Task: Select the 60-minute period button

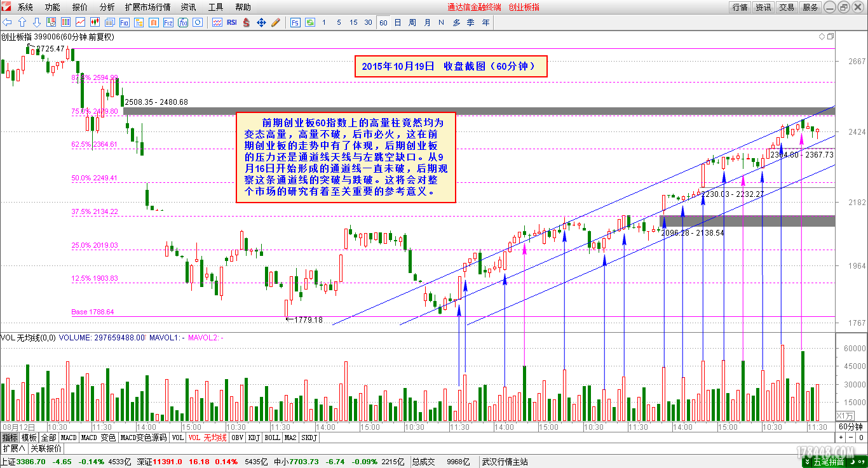Action: point(383,22)
